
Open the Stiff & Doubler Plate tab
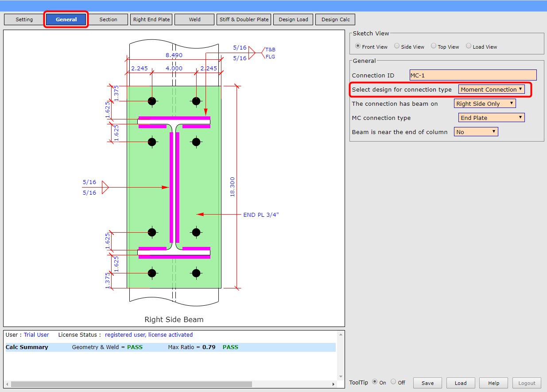(244, 19)
